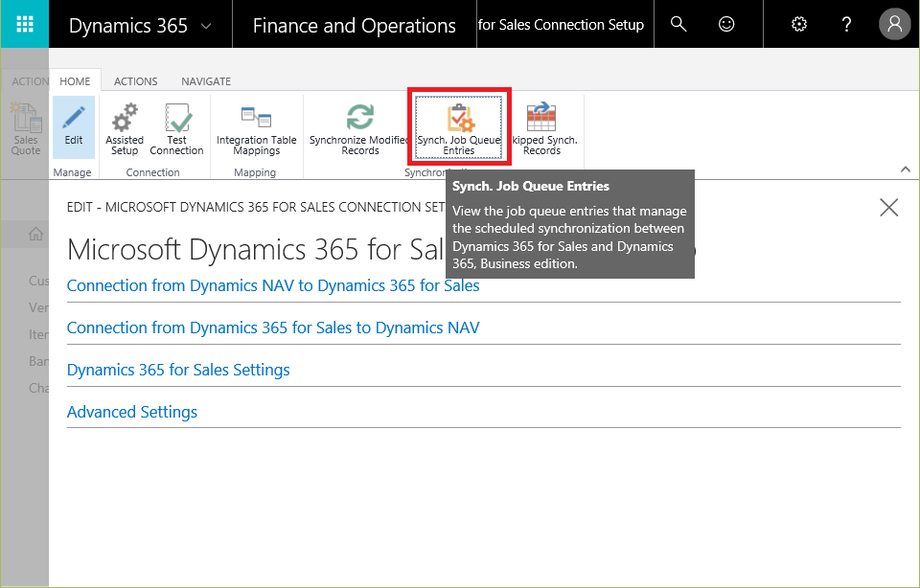Expand Connection from Dynamics NAV to Dynamics 365 section
Viewport: 920px width, 588px height.
click(x=273, y=285)
